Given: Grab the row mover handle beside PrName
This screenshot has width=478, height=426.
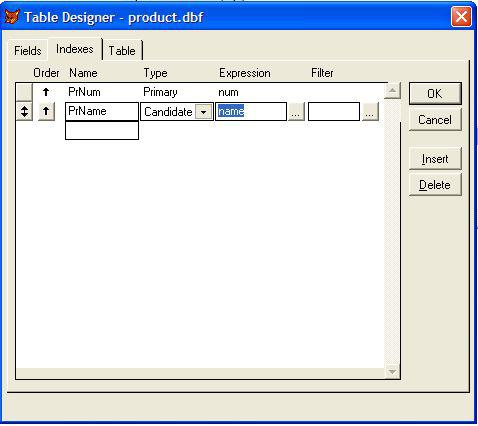Looking at the screenshot, I should (x=24, y=111).
